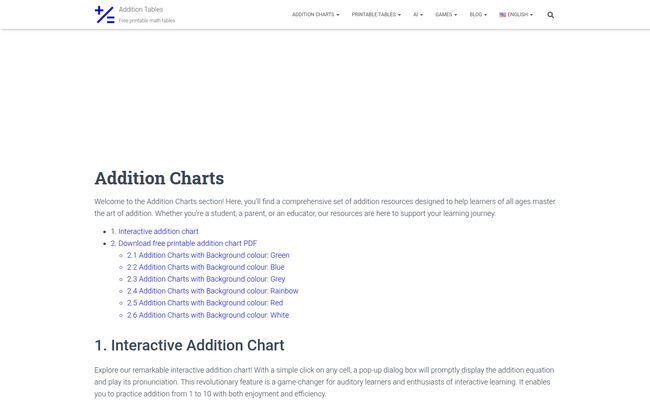Open the Blog dropdown menu
Screen dimensions: 650x414
pos(478,15)
